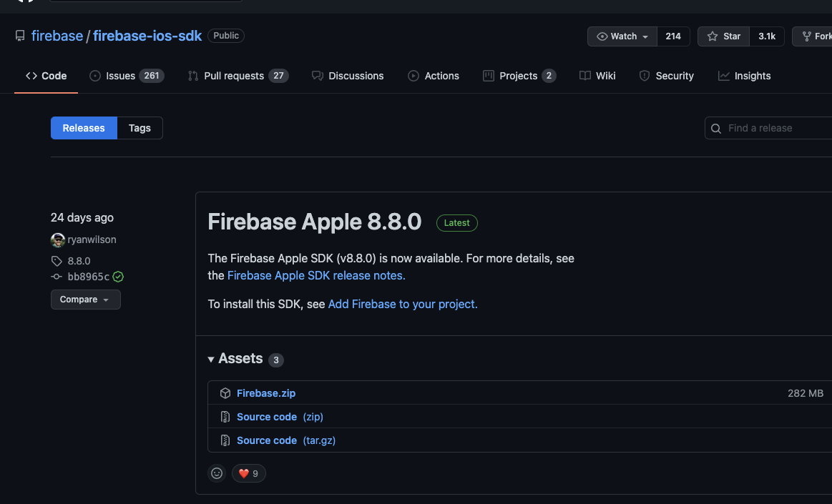Open the emoji reaction smiley picker
This screenshot has height=504, width=832.
(217, 473)
